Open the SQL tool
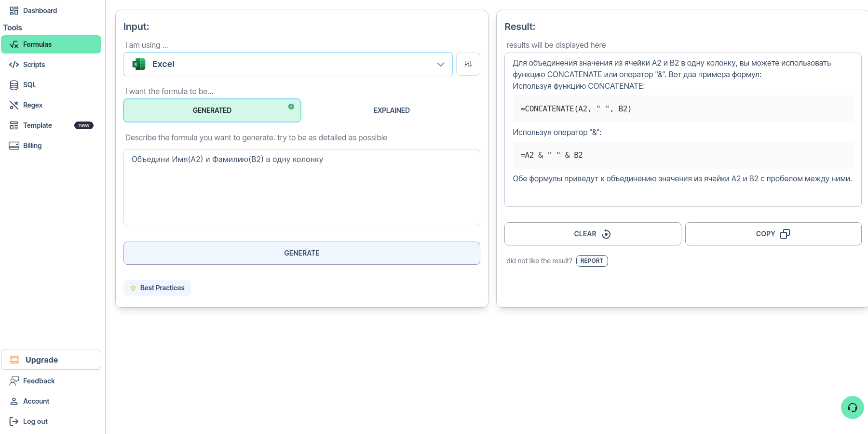 (x=29, y=85)
